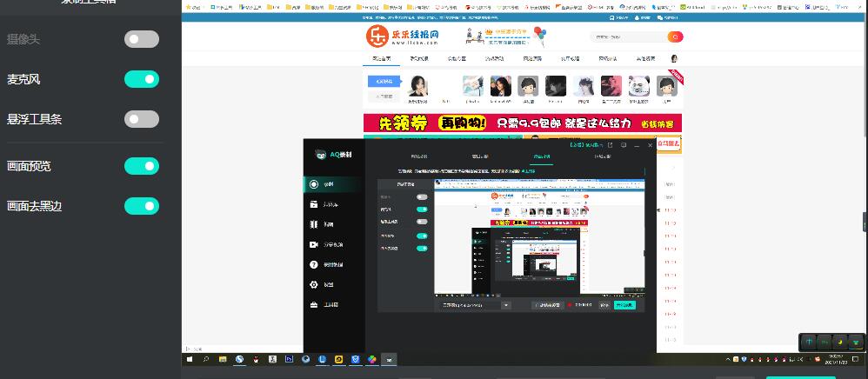
Task: Click the 麦克风 label text
Action: click(x=23, y=80)
